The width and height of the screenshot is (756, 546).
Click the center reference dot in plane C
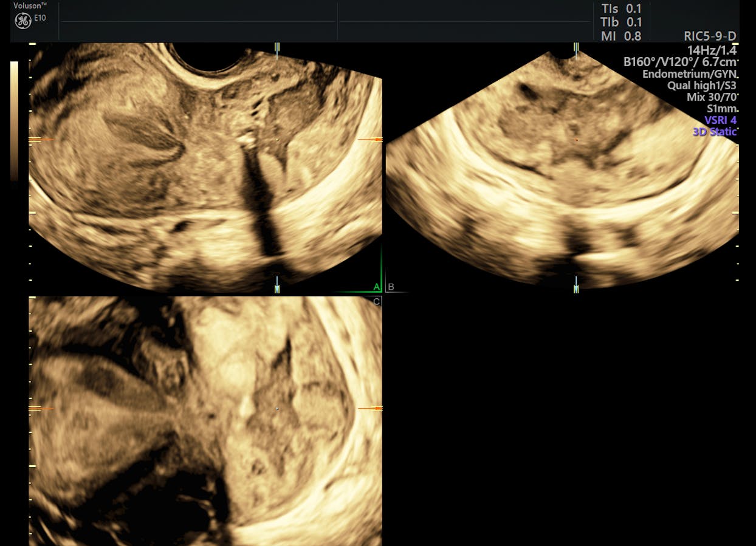point(277,409)
